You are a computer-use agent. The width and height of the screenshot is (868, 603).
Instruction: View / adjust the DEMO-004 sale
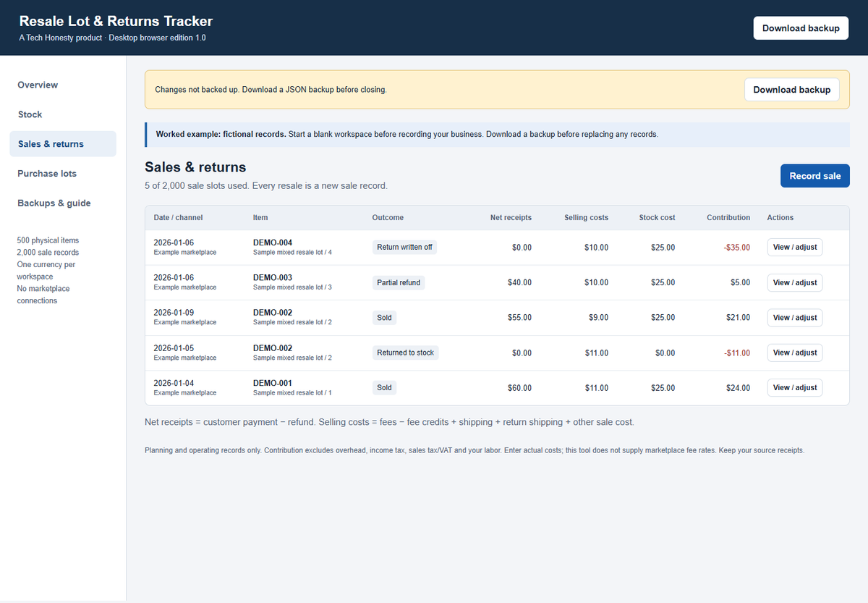coord(795,247)
